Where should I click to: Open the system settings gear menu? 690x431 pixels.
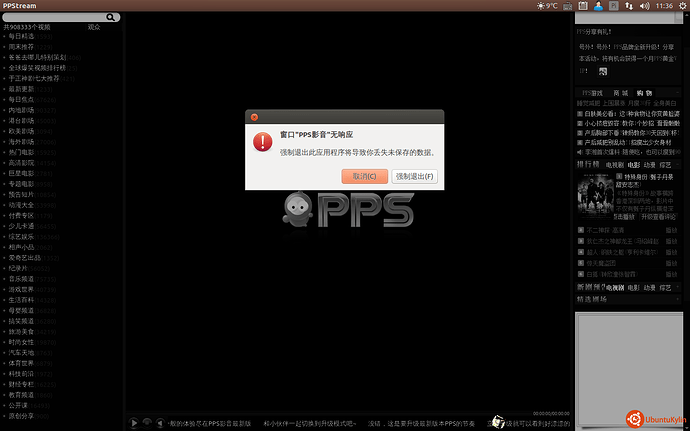pos(683,6)
